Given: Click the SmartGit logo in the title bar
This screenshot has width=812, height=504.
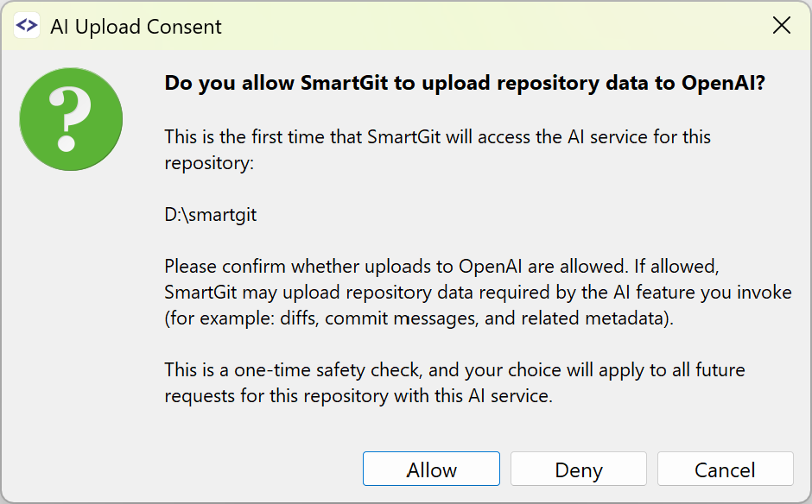Looking at the screenshot, I should [27, 25].
